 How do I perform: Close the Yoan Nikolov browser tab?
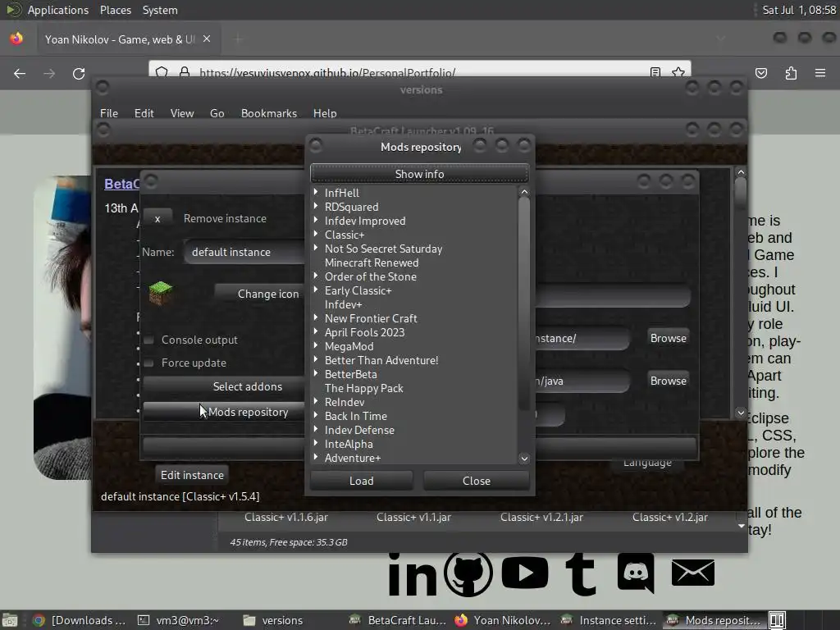tap(207, 39)
